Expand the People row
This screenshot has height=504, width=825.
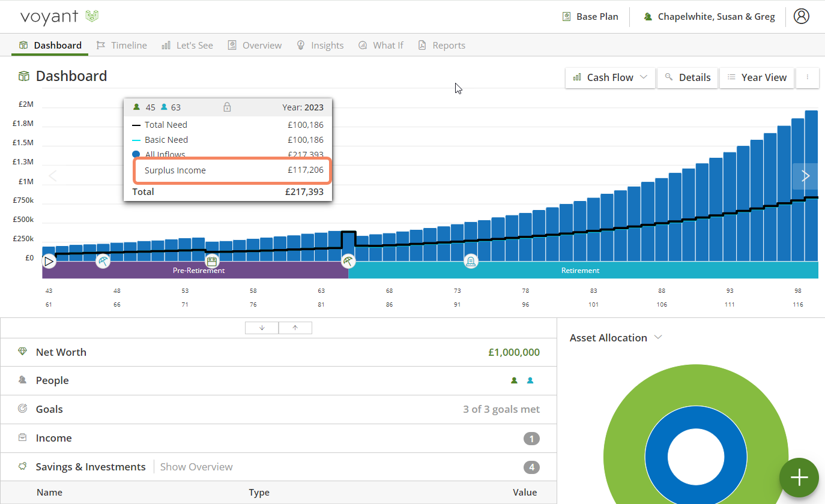click(x=279, y=380)
